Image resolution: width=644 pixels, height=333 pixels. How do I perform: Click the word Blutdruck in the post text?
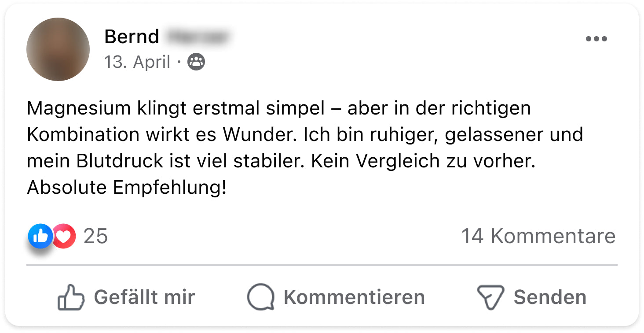(x=120, y=161)
